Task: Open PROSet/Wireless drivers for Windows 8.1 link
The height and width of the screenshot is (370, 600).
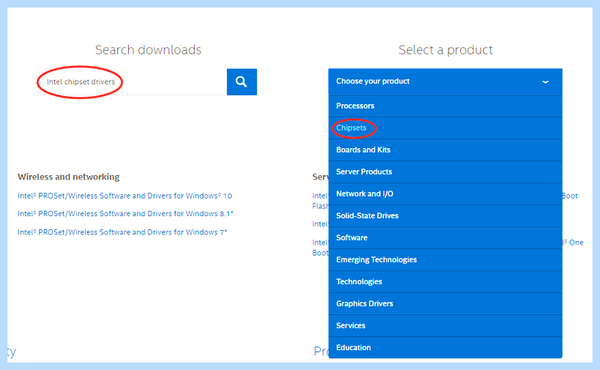Action: (126, 214)
